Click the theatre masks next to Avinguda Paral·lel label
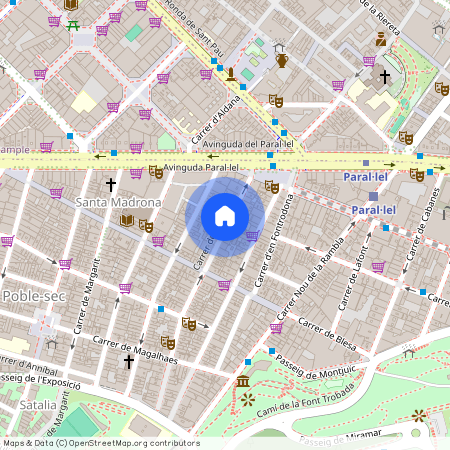 pos(156,172)
